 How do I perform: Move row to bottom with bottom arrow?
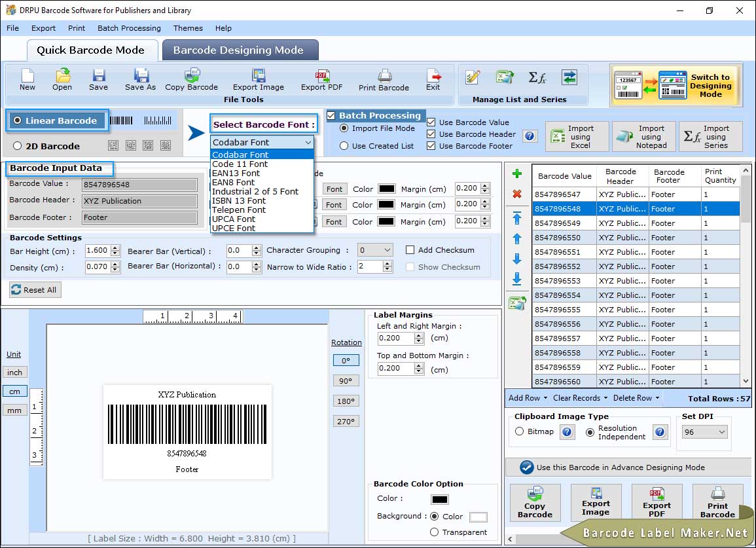coord(517,279)
